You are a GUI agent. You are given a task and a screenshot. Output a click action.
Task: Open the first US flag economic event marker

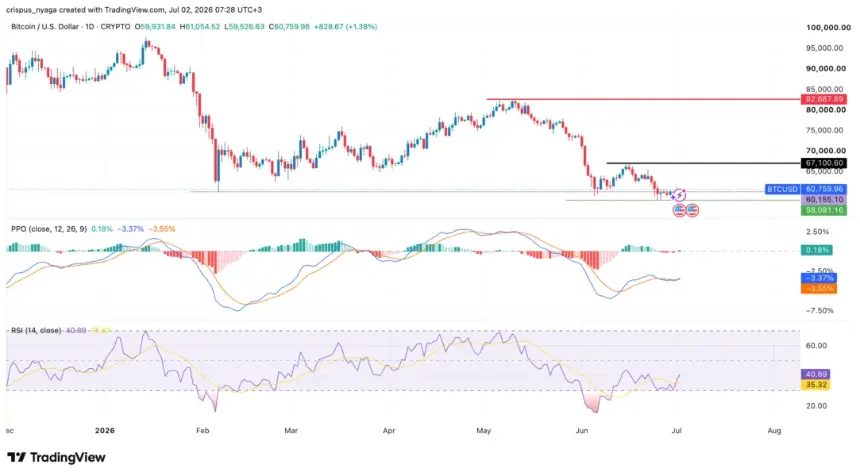[680, 209]
